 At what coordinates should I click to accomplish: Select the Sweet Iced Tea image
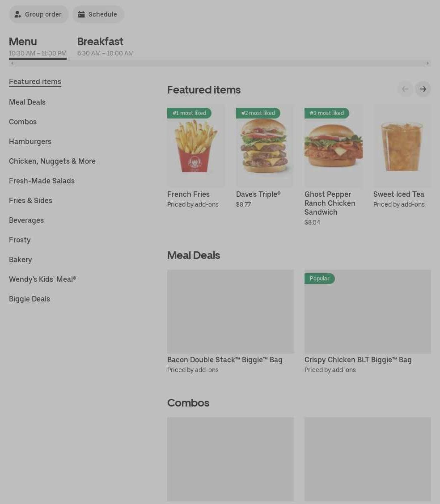402,145
